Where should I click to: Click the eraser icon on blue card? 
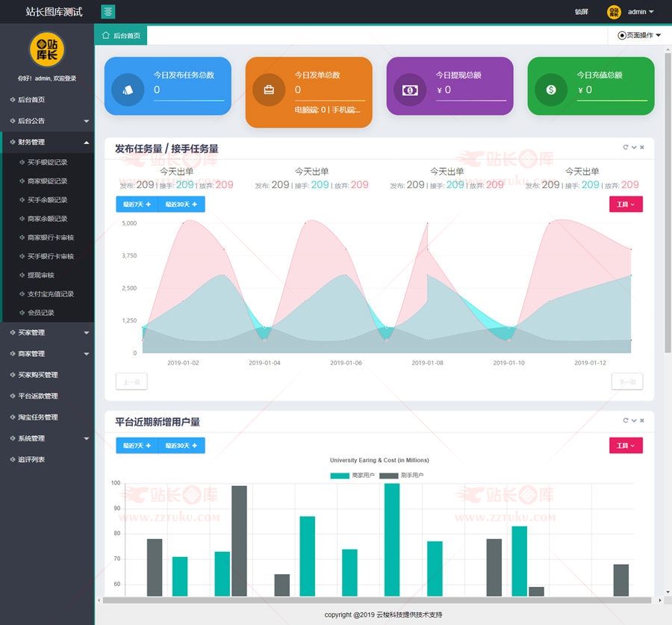click(x=127, y=90)
